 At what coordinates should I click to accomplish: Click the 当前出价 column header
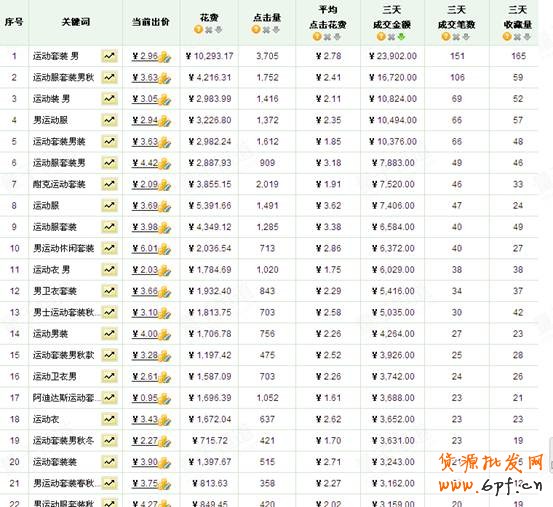click(x=151, y=22)
